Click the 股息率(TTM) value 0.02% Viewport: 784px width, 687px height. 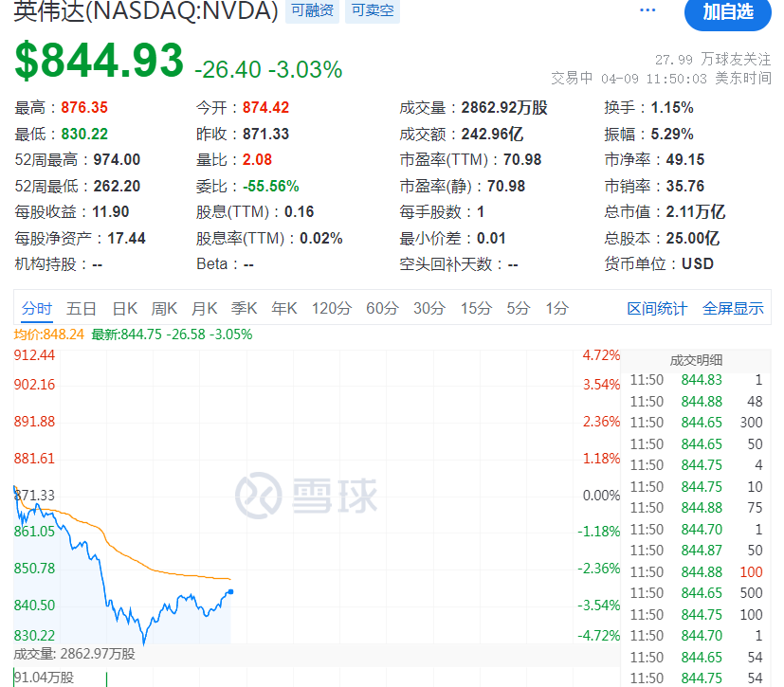click(x=321, y=239)
